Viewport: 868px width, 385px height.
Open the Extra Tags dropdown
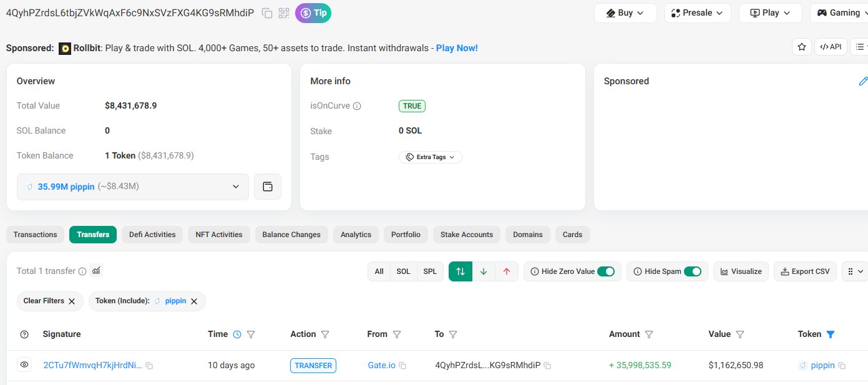(x=431, y=157)
